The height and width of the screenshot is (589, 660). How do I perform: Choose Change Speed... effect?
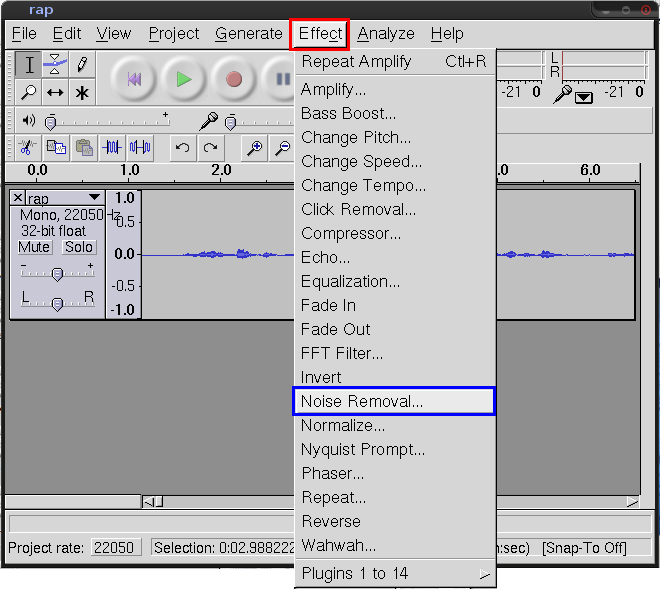click(394, 161)
